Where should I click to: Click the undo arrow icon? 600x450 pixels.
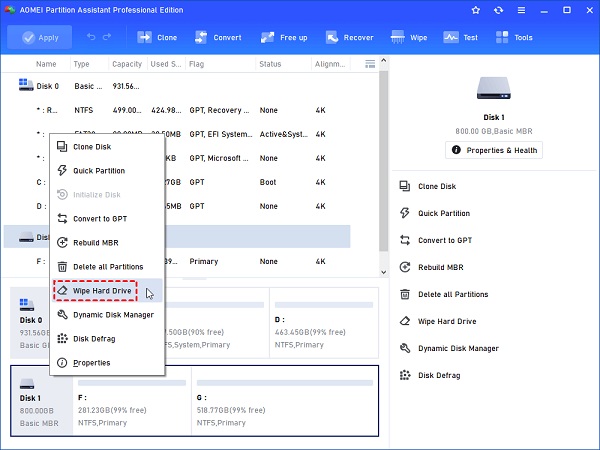tap(92, 37)
